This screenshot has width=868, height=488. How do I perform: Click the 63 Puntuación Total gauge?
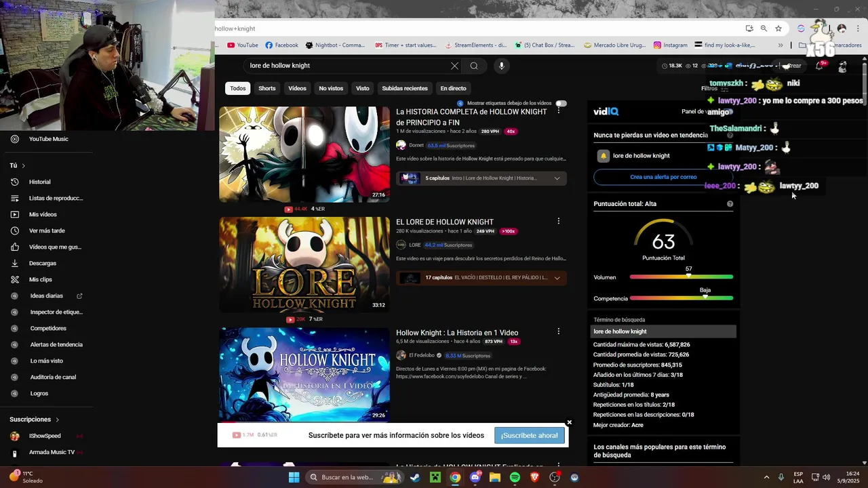(x=663, y=241)
